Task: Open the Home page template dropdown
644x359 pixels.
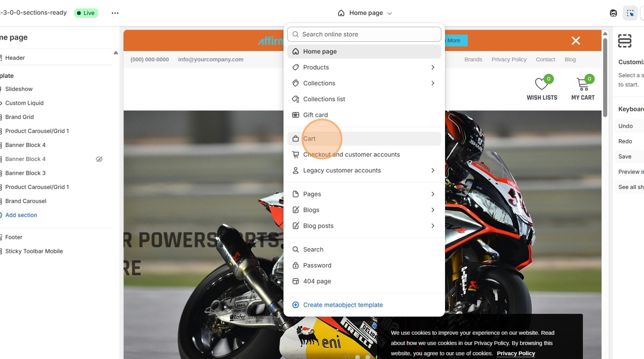Action: 365,13
